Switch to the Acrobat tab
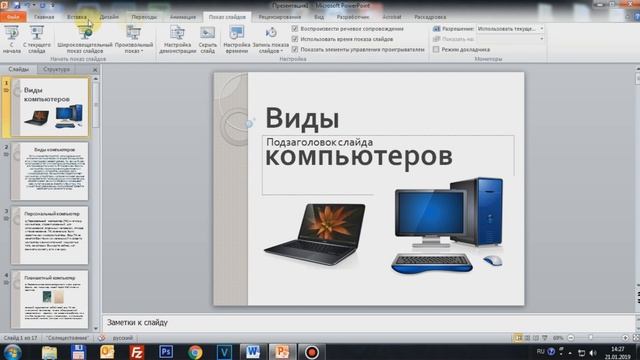This screenshot has height=360, width=640. pyautogui.click(x=391, y=17)
